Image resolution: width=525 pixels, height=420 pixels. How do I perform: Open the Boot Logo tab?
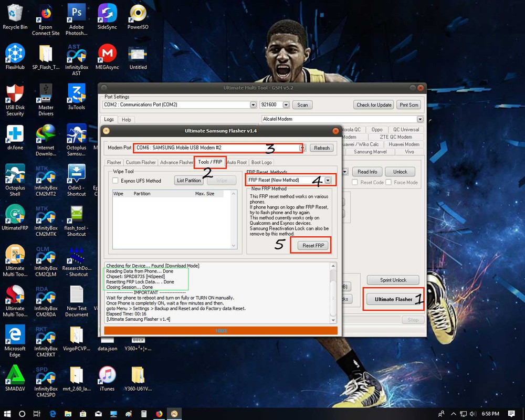(x=261, y=162)
